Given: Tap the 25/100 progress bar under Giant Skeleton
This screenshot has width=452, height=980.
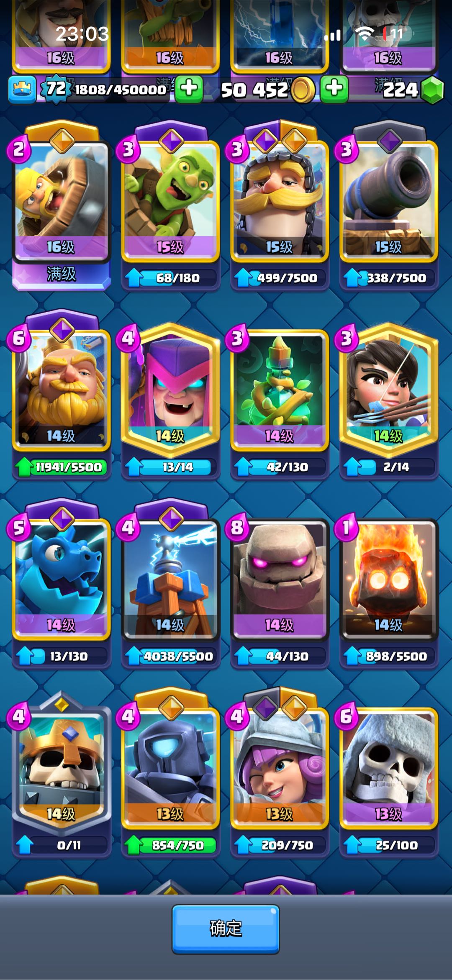Looking at the screenshot, I should pos(389,845).
